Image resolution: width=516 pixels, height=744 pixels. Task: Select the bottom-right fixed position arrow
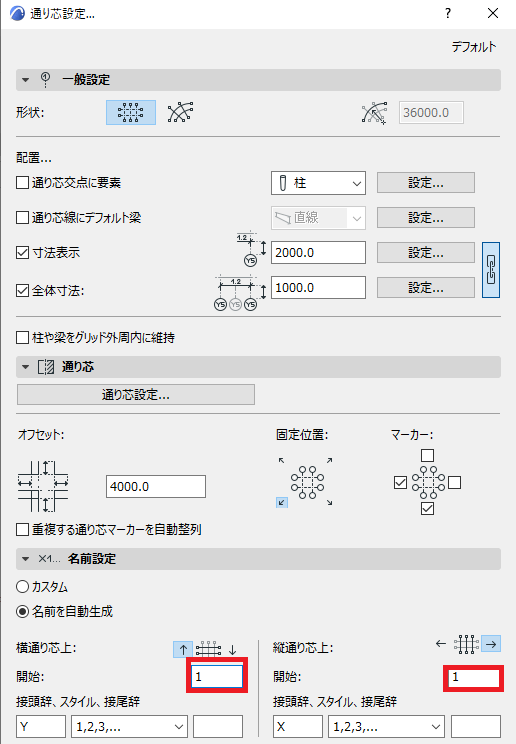(x=329, y=502)
